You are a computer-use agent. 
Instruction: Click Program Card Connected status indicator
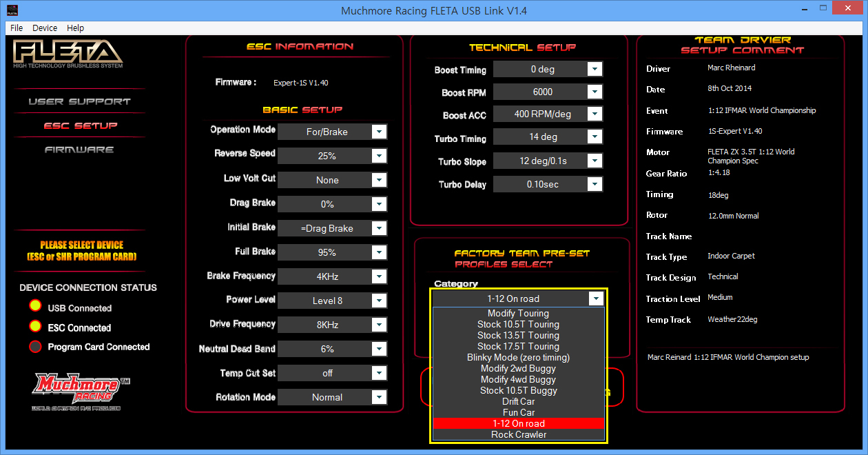[x=35, y=346]
